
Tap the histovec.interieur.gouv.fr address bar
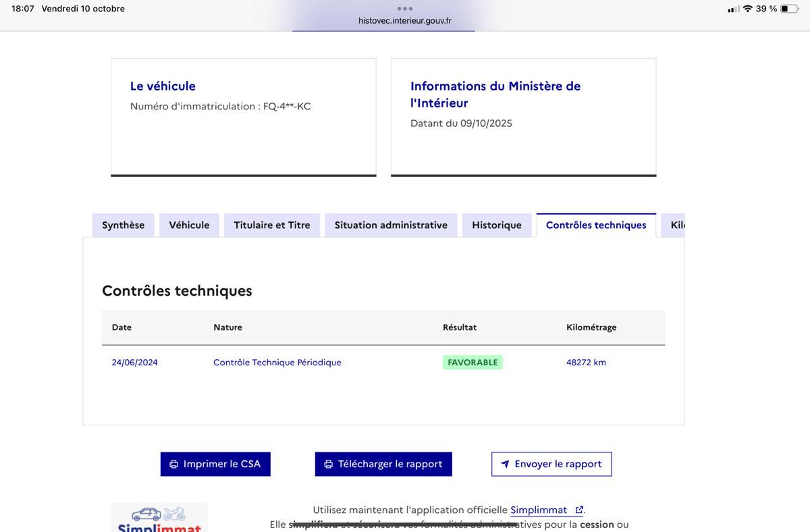click(x=404, y=21)
